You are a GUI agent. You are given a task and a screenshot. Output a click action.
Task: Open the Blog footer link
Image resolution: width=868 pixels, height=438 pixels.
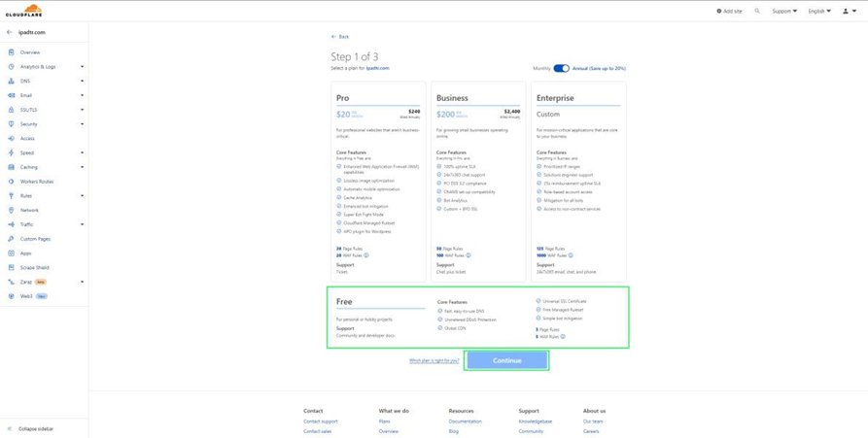coord(453,431)
